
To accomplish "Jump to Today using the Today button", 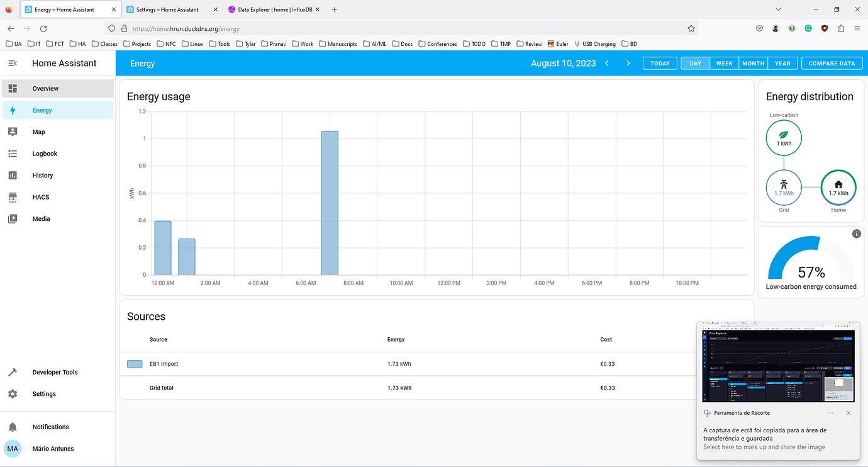I will 659,63.
